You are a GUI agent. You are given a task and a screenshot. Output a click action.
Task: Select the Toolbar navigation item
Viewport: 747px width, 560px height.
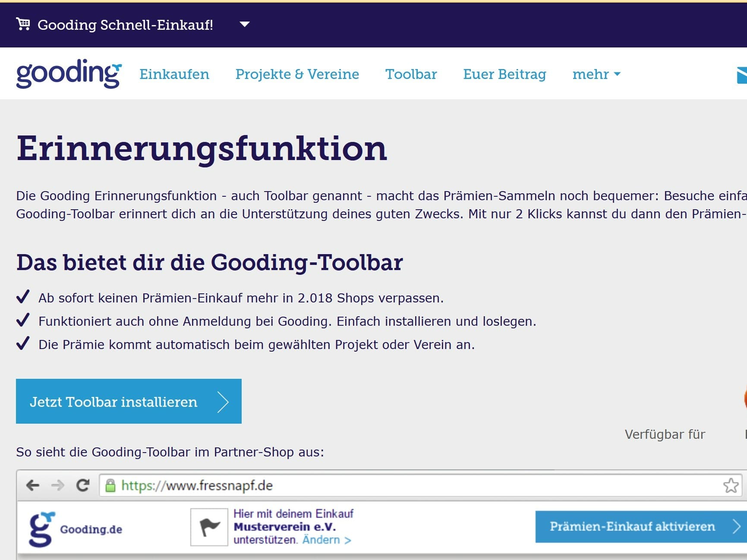(411, 74)
